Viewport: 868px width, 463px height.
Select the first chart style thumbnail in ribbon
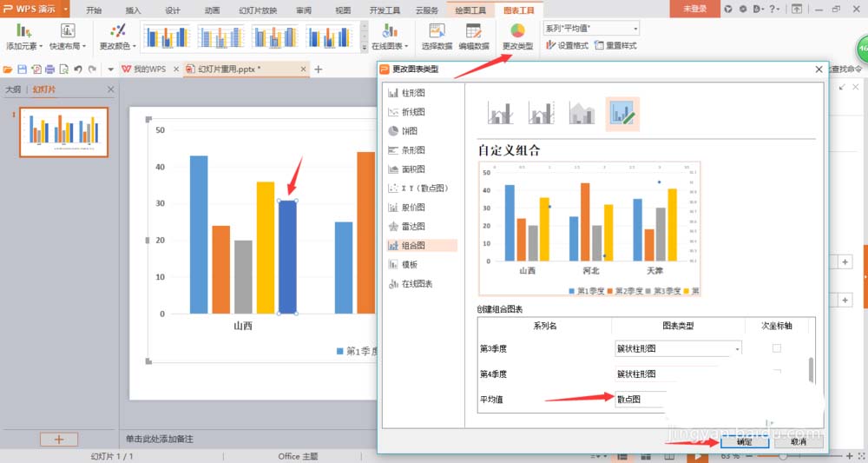point(167,36)
